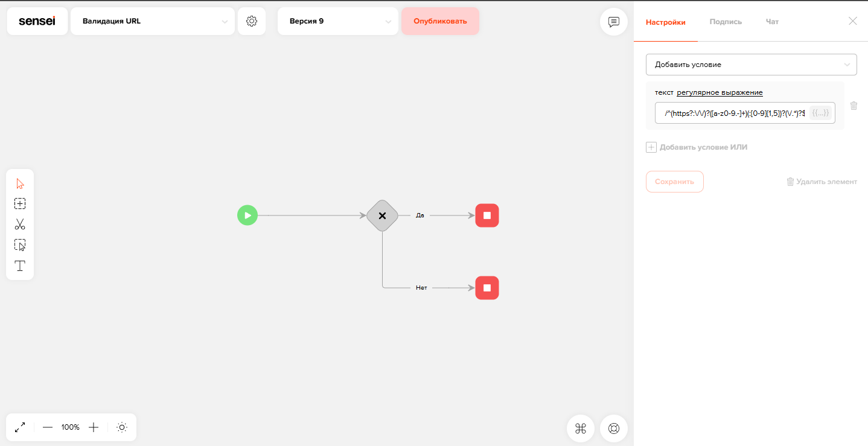Activate the dashed selection tool
Image resolution: width=868 pixels, height=446 pixels.
point(20,245)
